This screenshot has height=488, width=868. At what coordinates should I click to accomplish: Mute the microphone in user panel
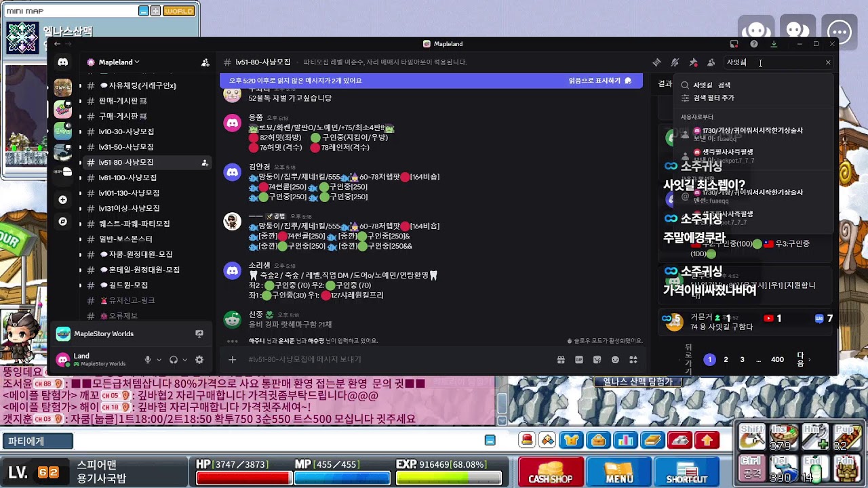pos(148,360)
